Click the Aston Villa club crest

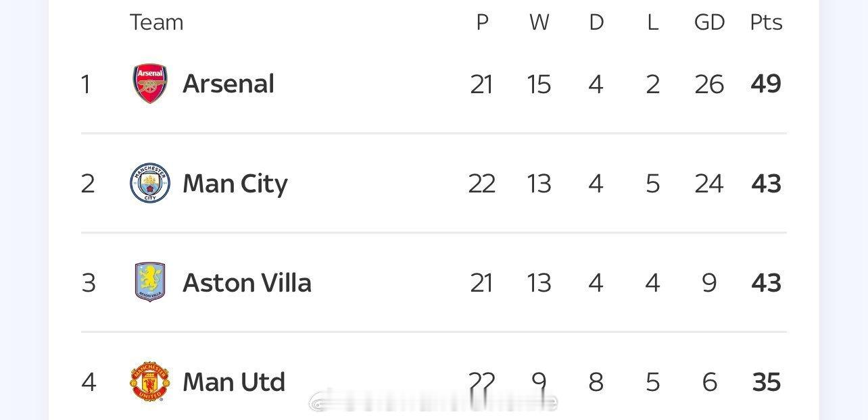pos(150,282)
